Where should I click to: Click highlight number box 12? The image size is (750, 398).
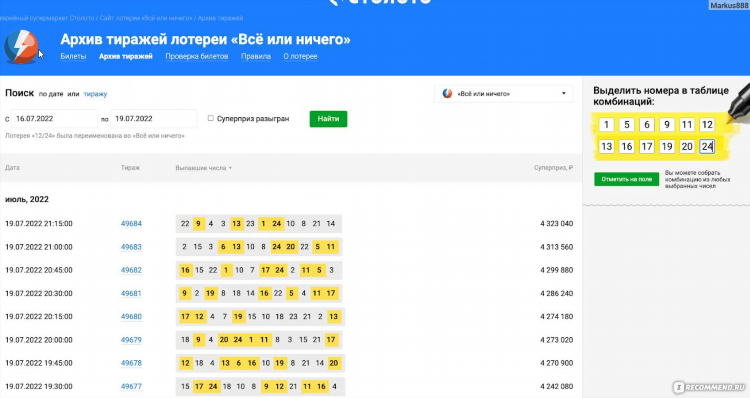pyautogui.click(x=707, y=125)
